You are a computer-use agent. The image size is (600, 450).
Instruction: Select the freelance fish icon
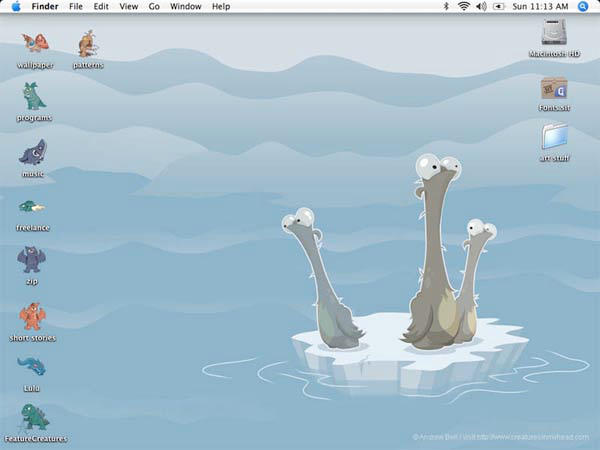coord(32,207)
